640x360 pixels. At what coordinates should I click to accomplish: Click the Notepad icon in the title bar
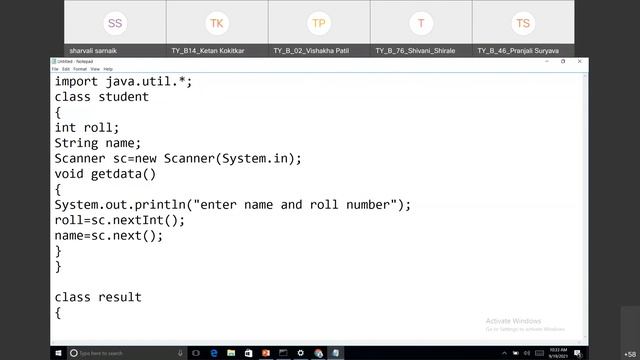pyautogui.click(x=54, y=61)
